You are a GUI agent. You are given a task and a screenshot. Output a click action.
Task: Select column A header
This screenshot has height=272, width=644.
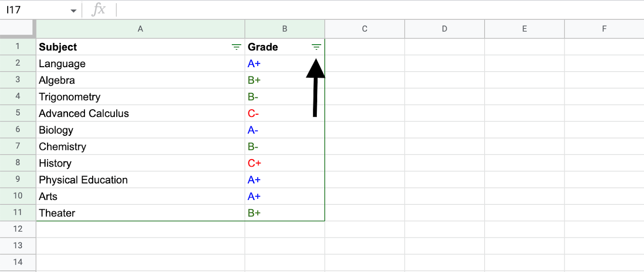(x=140, y=29)
